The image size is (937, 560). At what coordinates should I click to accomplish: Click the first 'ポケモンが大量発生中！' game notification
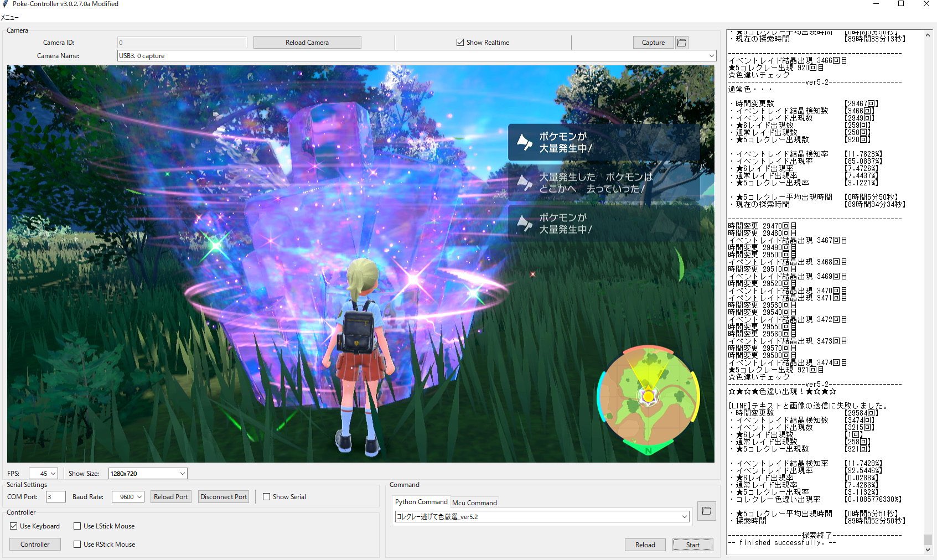(x=604, y=142)
